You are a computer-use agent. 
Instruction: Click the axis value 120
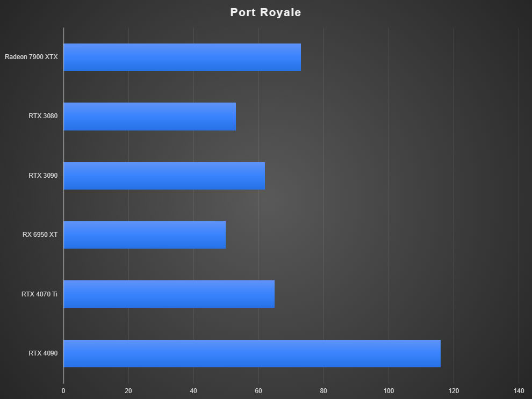[454, 391]
